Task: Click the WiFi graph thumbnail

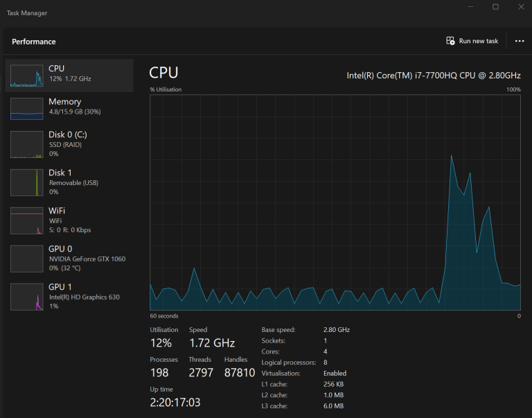Action: pos(26,220)
